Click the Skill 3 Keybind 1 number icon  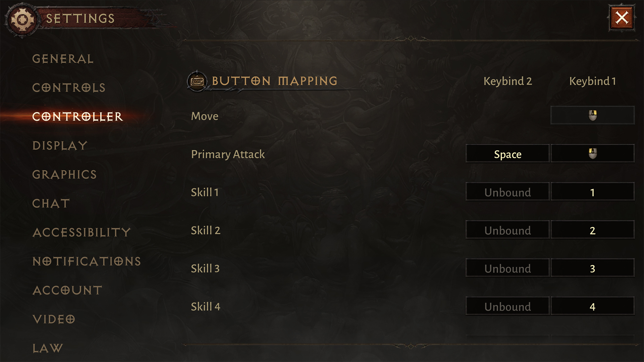tap(593, 269)
